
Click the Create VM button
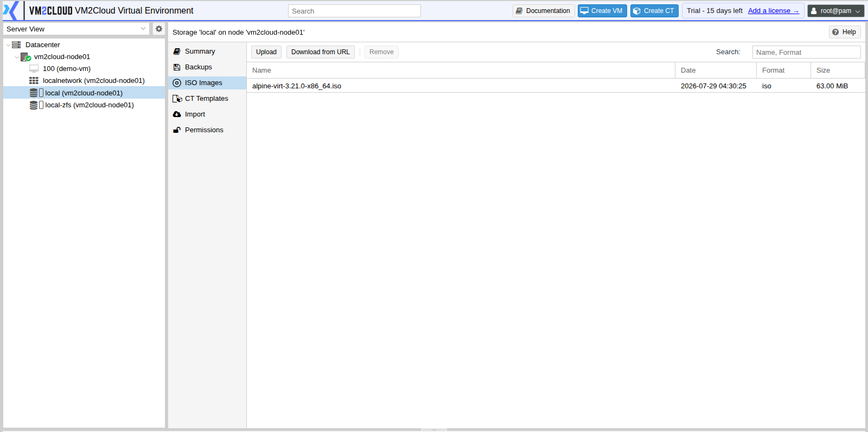click(x=602, y=11)
